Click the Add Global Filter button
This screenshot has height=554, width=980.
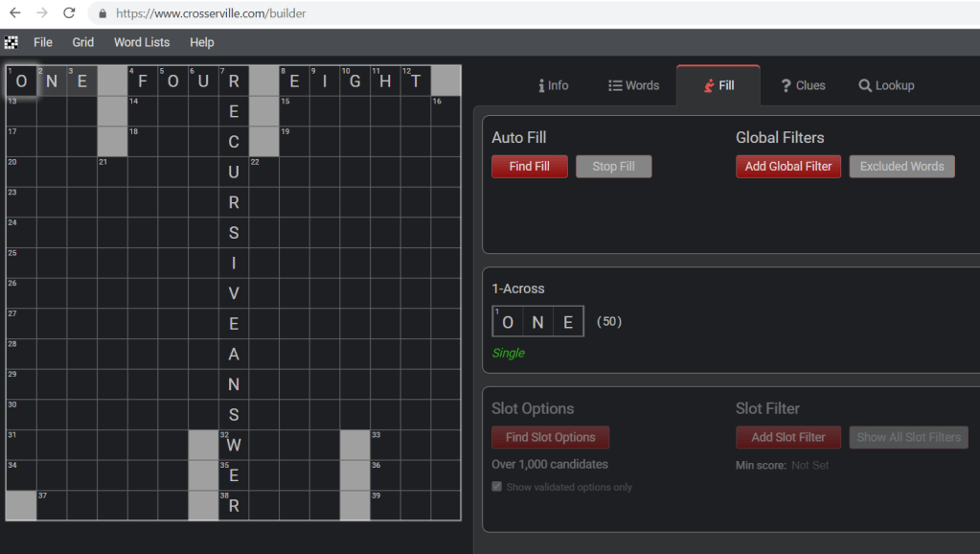pyautogui.click(x=788, y=167)
